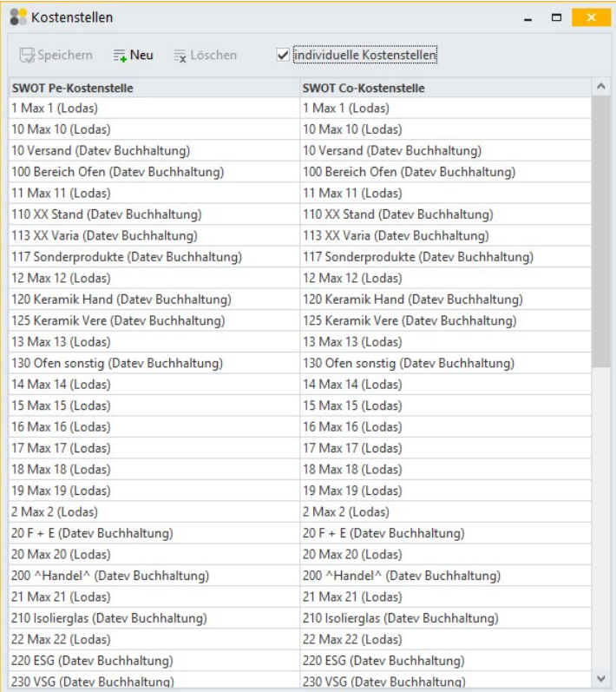Close the Kostenstellen window
This screenshot has height=692, width=616.
(x=592, y=17)
